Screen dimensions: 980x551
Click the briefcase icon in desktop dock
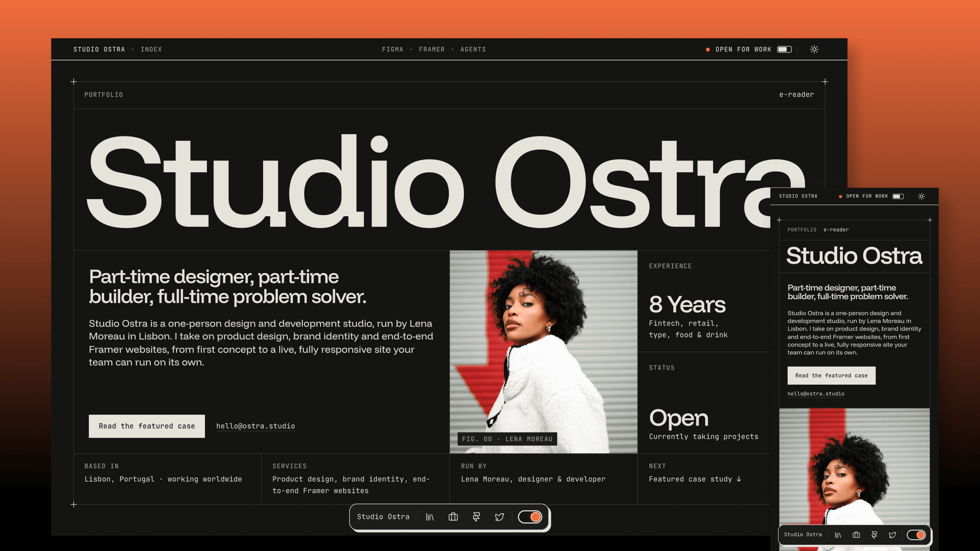point(453,517)
